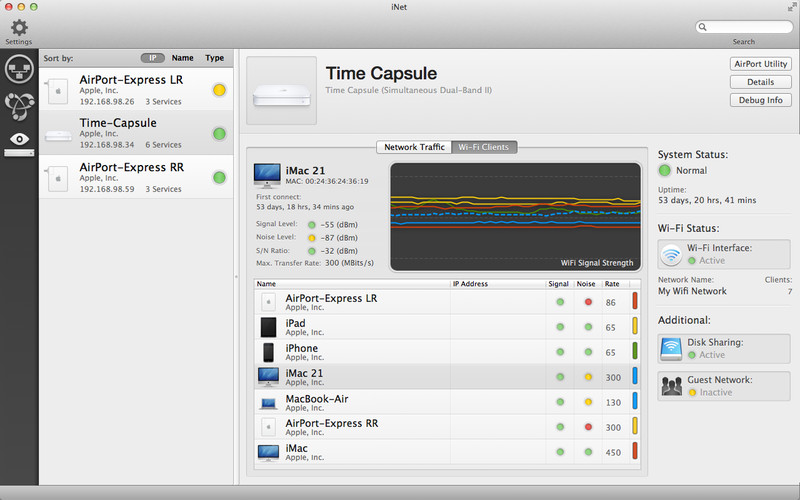
Task: Click blue color swatch for MacBook-Air
Action: coord(635,401)
